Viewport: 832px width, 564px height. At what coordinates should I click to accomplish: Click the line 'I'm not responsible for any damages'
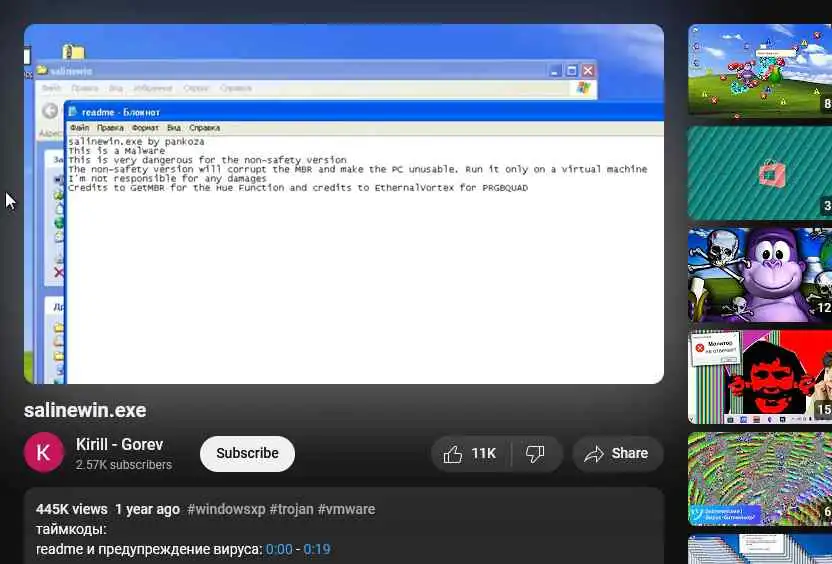pos(167,178)
